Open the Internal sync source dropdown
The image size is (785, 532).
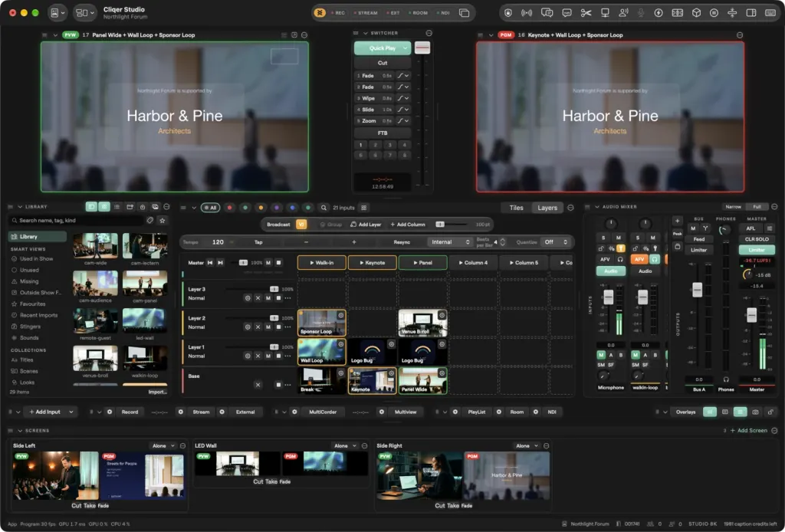click(450, 242)
